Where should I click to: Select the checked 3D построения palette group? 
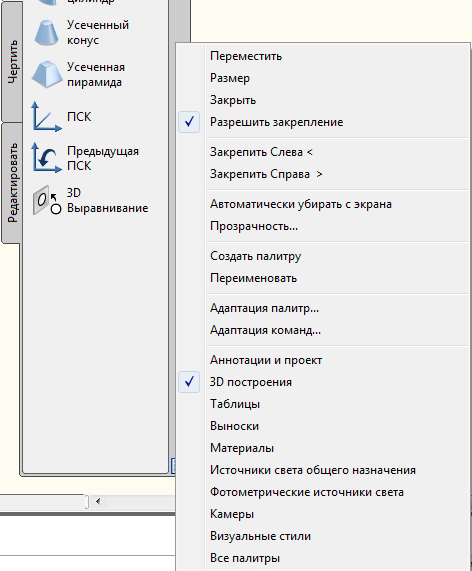click(x=322, y=382)
